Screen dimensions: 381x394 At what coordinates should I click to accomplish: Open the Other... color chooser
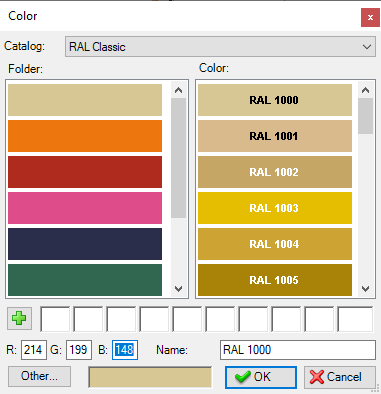[x=39, y=376]
